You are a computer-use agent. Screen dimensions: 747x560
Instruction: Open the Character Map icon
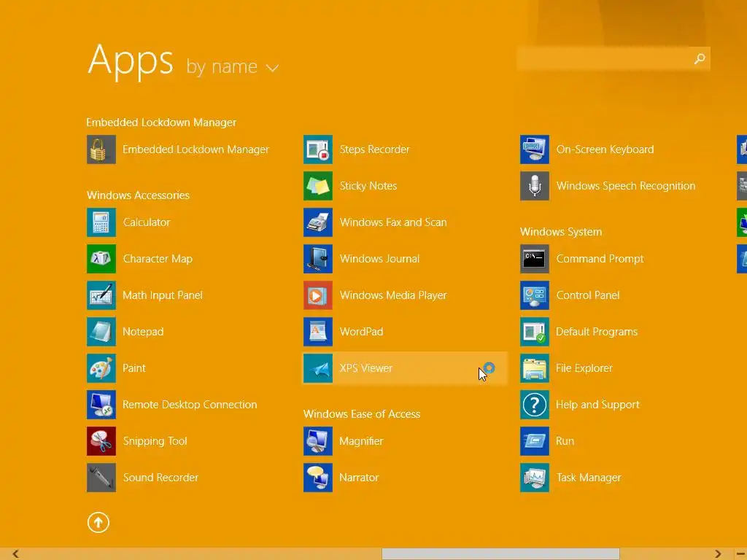pyautogui.click(x=101, y=259)
